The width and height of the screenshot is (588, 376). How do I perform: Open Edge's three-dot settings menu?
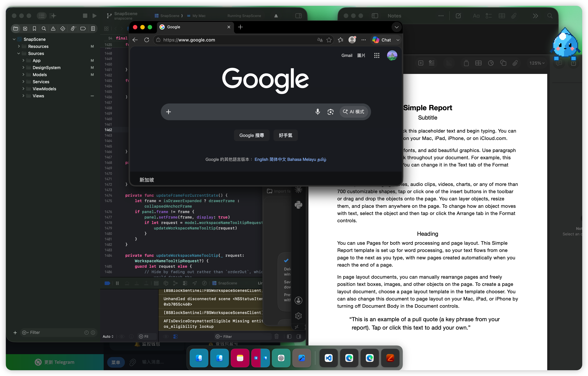tap(364, 40)
